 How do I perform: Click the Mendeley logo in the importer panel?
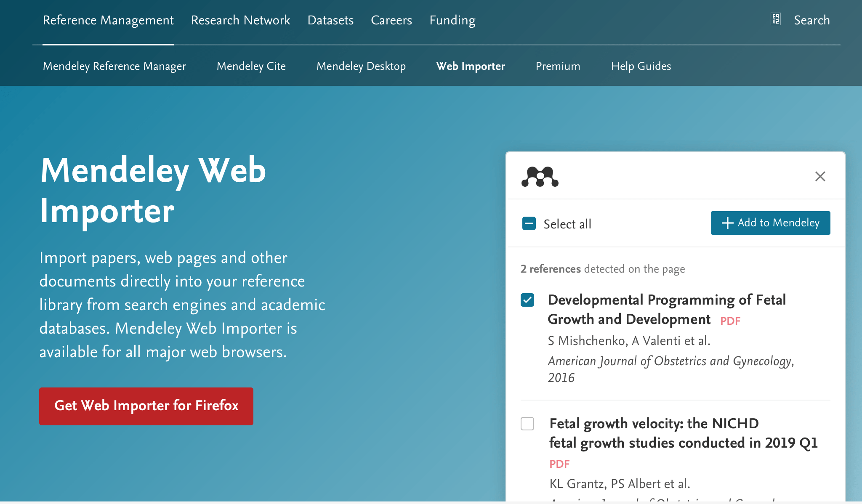[x=540, y=177]
